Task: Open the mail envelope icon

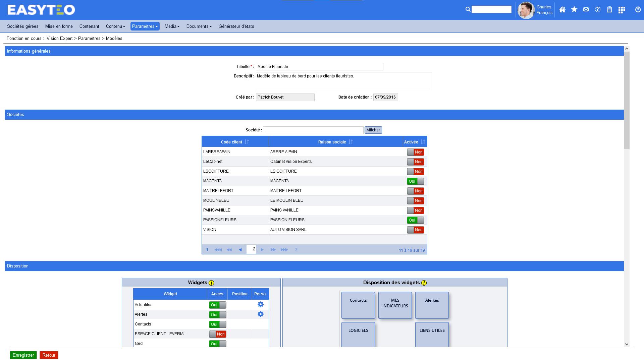Action: 586,10
